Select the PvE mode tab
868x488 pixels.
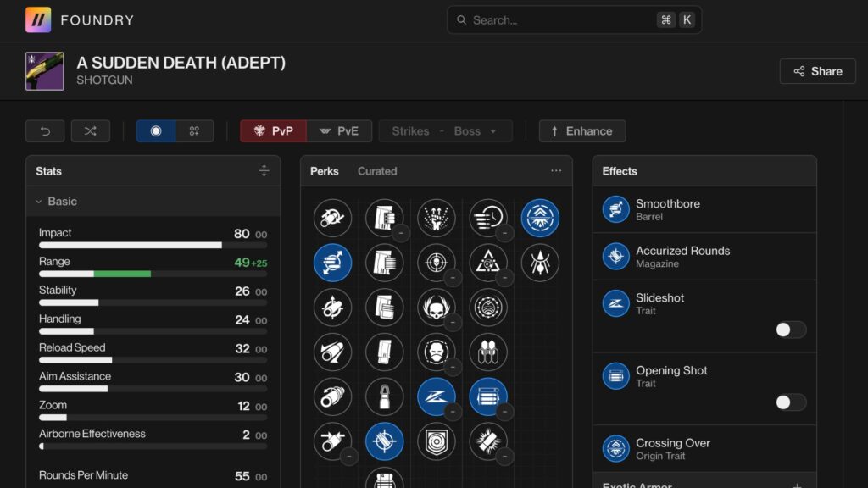pyautogui.click(x=339, y=131)
